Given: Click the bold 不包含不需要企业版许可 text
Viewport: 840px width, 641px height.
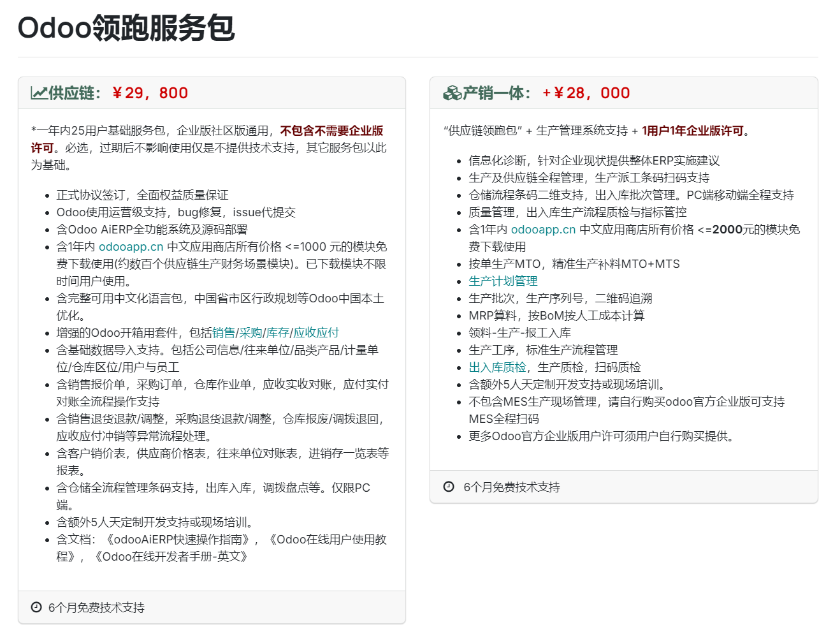Looking at the screenshot, I should [x=207, y=139].
